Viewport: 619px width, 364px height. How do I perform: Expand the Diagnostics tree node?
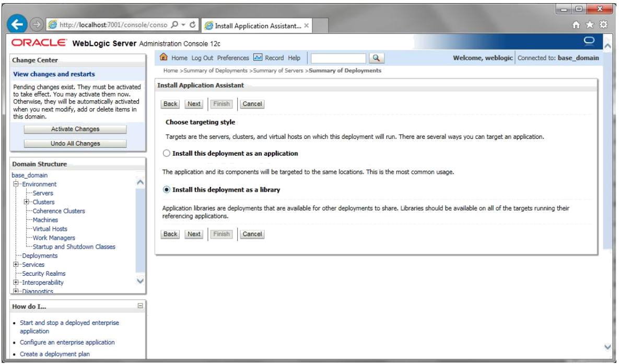click(x=16, y=291)
